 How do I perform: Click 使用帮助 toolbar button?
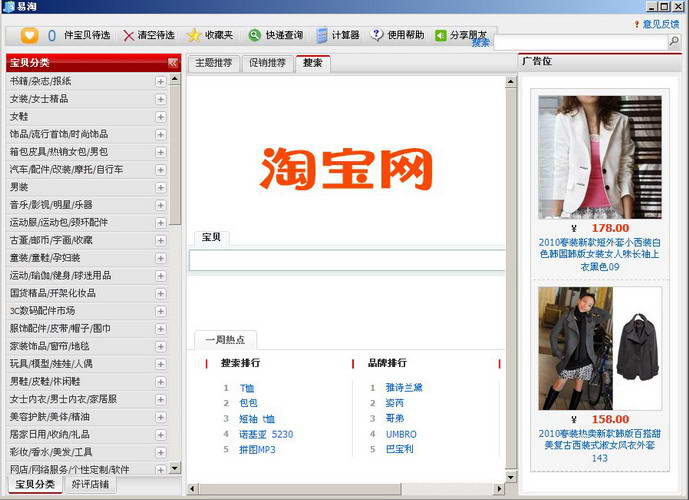pyautogui.click(x=406, y=35)
